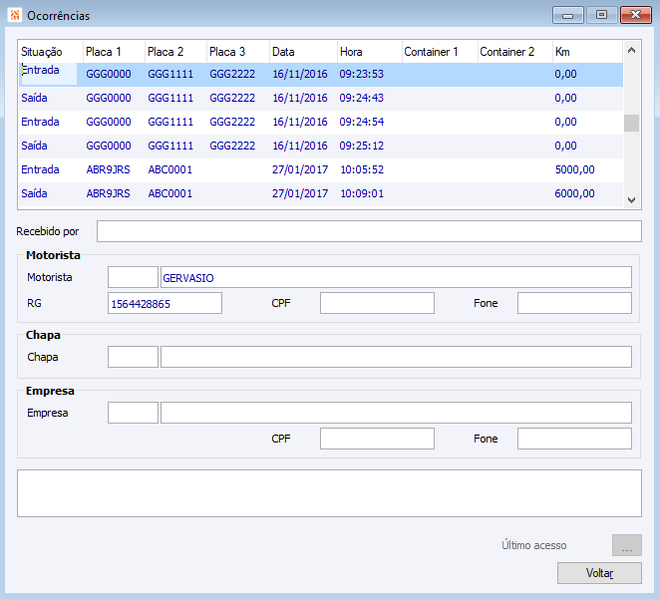Image resolution: width=660 pixels, height=599 pixels.
Task: Open the Último acesso ellipsis button
Action: 627,545
